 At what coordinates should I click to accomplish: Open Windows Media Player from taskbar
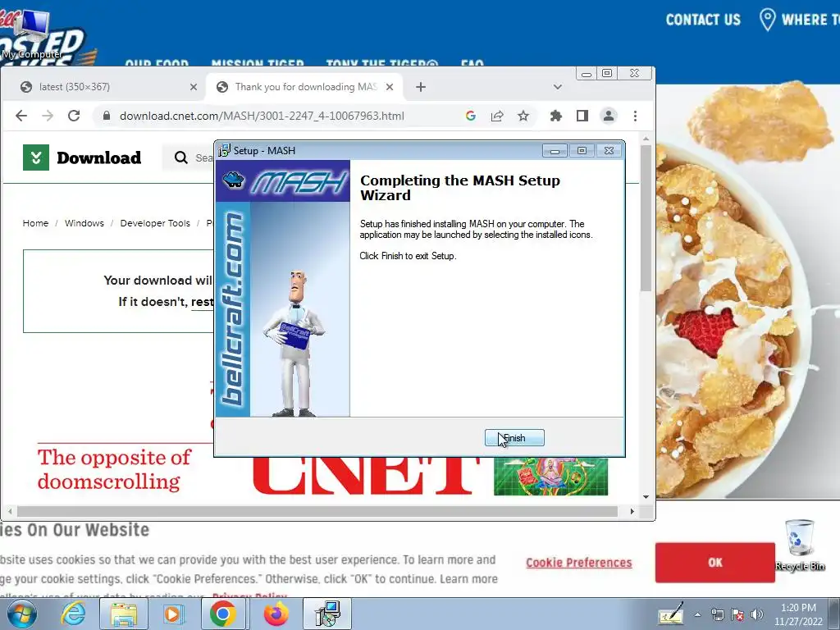coord(173,614)
